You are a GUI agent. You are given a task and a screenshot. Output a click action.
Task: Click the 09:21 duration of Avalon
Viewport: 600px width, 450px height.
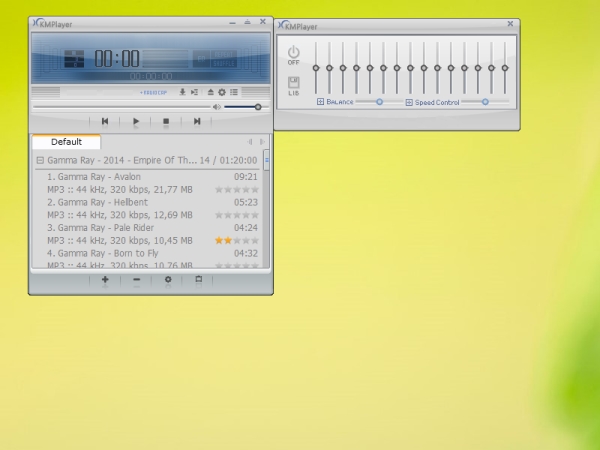pos(246,177)
